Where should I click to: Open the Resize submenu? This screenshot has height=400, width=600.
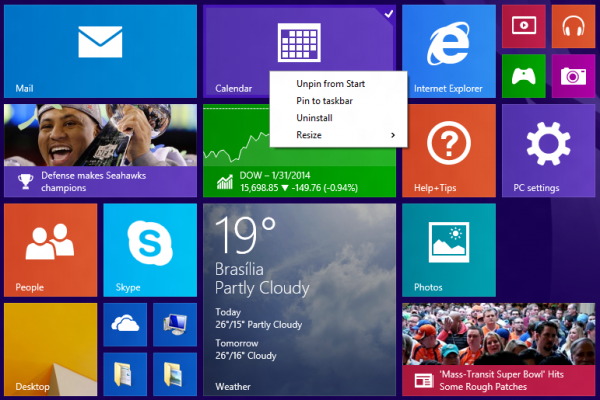click(338, 135)
